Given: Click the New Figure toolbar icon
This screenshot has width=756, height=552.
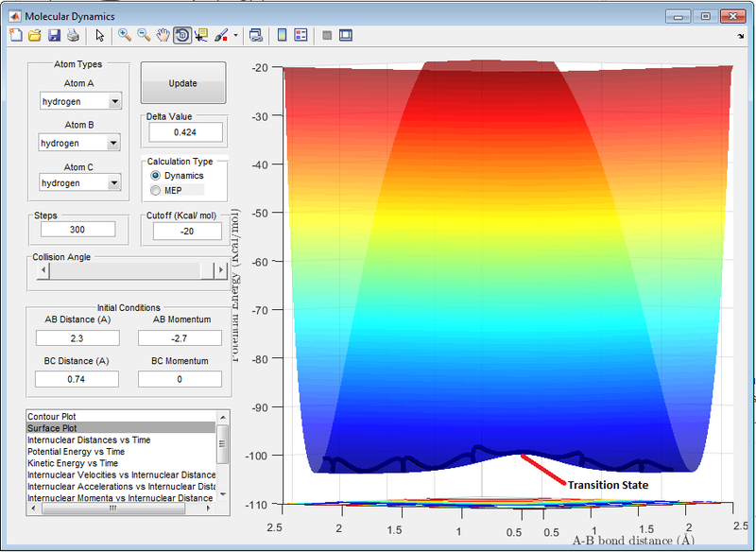Looking at the screenshot, I should click(x=16, y=36).
